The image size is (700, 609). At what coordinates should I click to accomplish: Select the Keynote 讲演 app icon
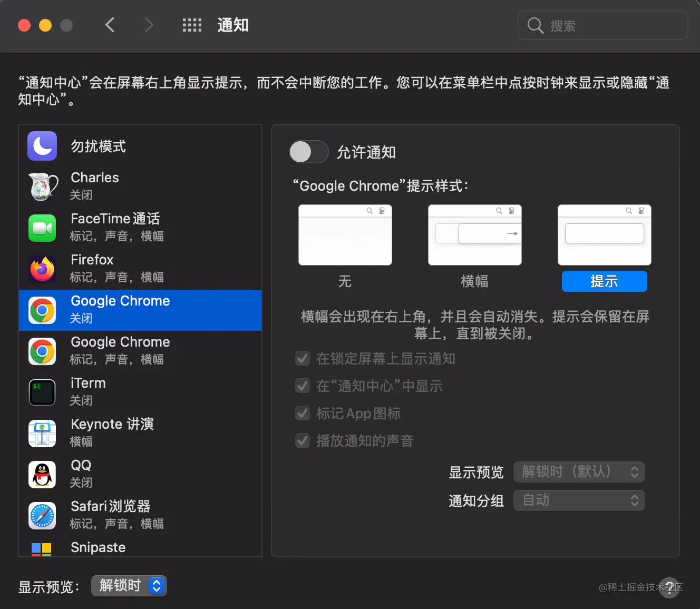[x=42, y=434]
